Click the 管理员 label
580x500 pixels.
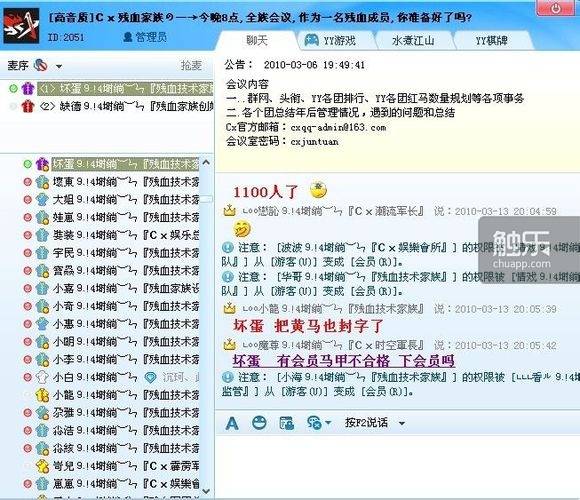145,37
